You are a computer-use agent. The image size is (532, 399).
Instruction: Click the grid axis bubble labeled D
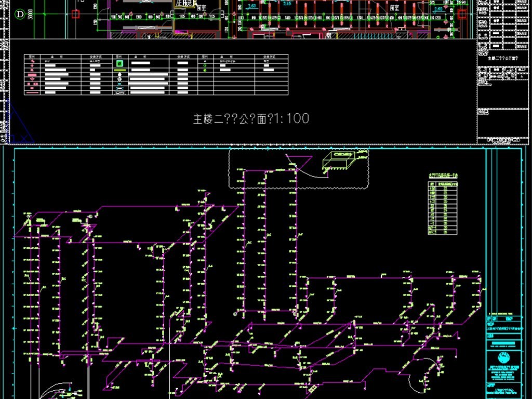pos(20,15)
